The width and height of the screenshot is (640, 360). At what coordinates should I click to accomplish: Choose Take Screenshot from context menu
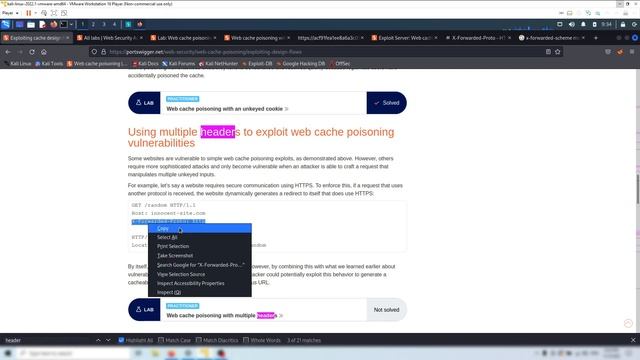(x=200, y=256)
